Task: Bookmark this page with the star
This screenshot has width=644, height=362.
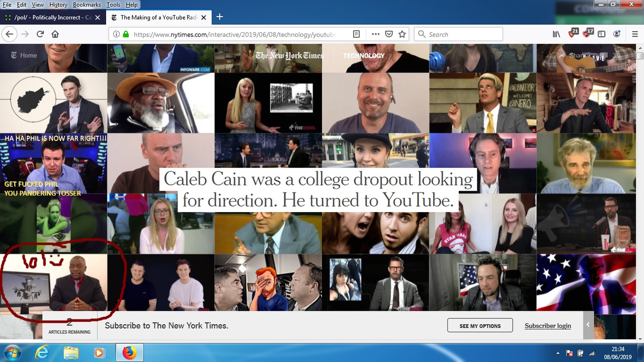Action: coord(402,34)
